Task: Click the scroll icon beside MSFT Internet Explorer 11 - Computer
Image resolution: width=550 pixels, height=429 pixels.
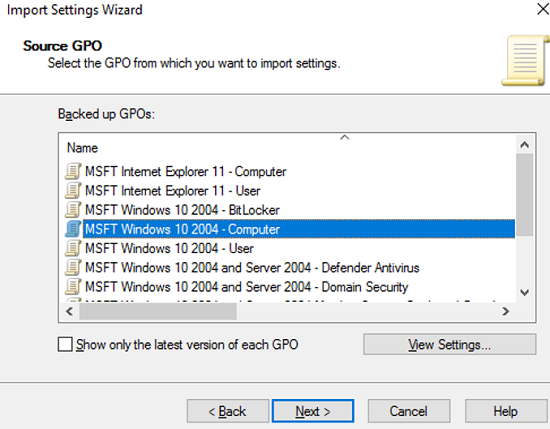Action: pyautogui.click(x=73, y=172)
